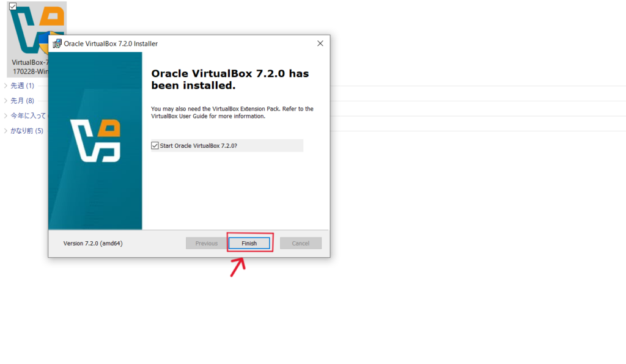
Task: Click the grayed-out Cancel button
Action: click(300, 243)
